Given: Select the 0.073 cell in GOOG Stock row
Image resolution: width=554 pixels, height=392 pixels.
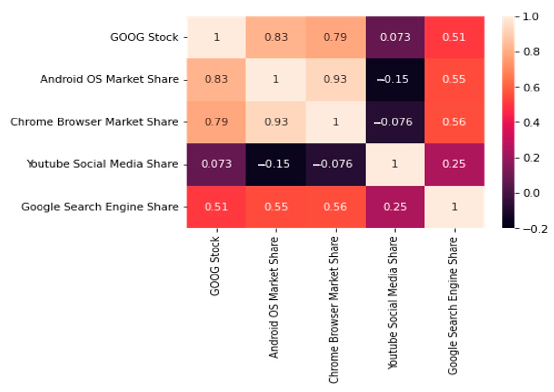Looking at the screenshot, I should 395,38.
